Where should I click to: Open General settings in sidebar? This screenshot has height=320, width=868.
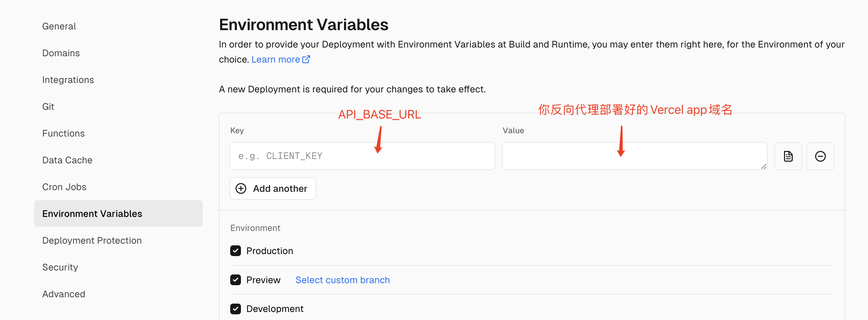59,26
